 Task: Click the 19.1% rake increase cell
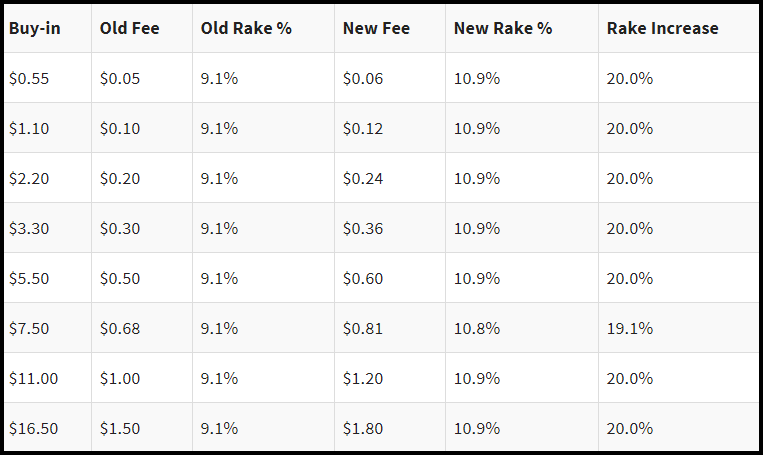point(678,328)
